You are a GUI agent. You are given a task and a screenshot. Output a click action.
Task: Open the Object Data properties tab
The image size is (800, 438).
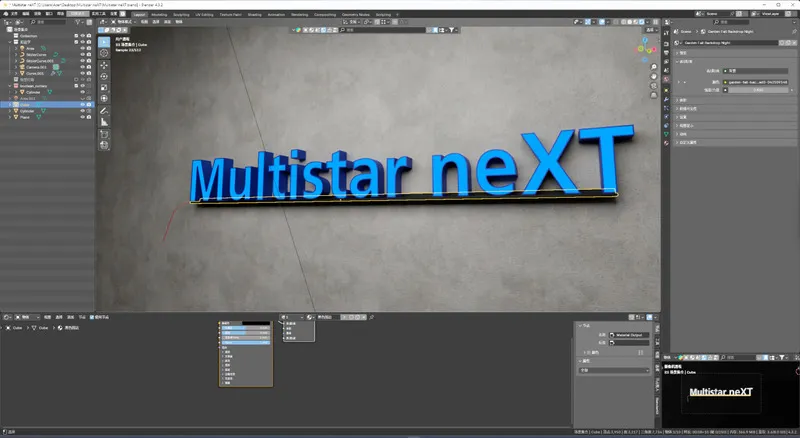click(666, 134)
